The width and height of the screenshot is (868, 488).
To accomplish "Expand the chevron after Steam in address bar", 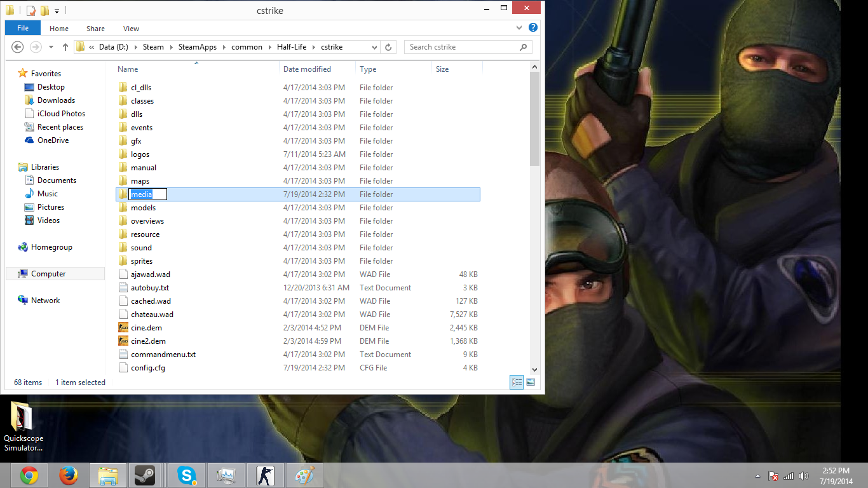I will 171,47.
